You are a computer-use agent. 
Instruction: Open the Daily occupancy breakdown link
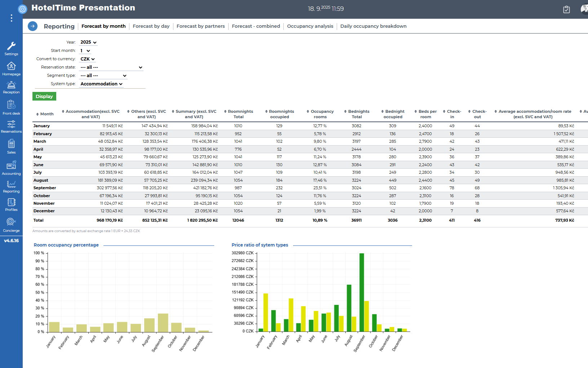(373, 26)
